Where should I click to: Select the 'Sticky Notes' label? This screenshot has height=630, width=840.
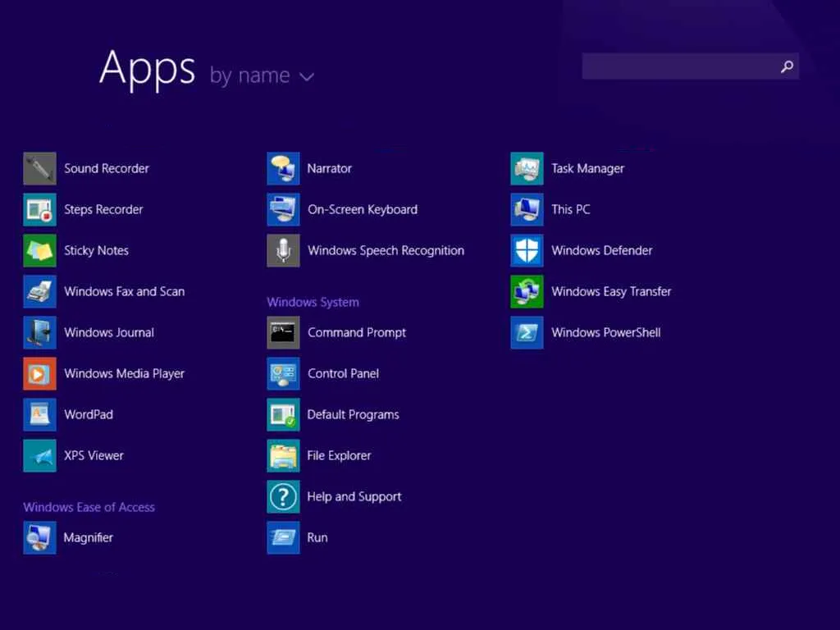(x=97, y=251)
